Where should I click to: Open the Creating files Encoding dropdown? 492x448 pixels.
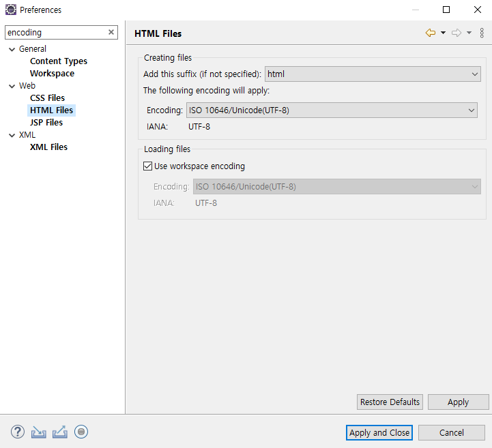point(332,110)
